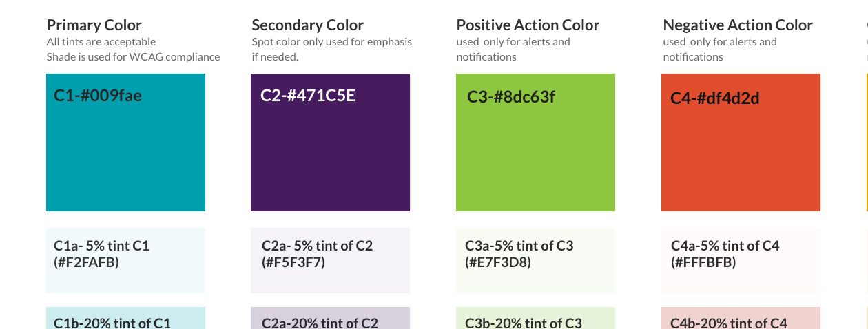Select the purple C2-#471C5E swatch
Screen dimensions: 868x329
(x=330, y=142)
